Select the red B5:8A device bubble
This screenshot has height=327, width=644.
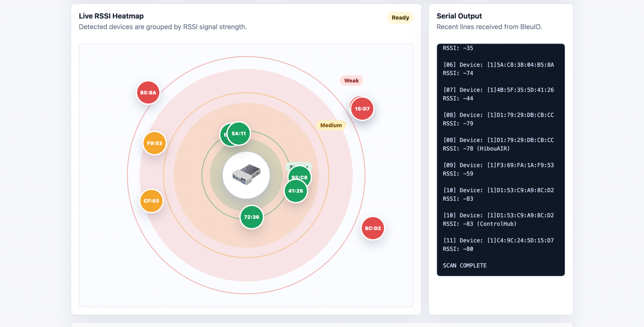[x=148, y=93]
